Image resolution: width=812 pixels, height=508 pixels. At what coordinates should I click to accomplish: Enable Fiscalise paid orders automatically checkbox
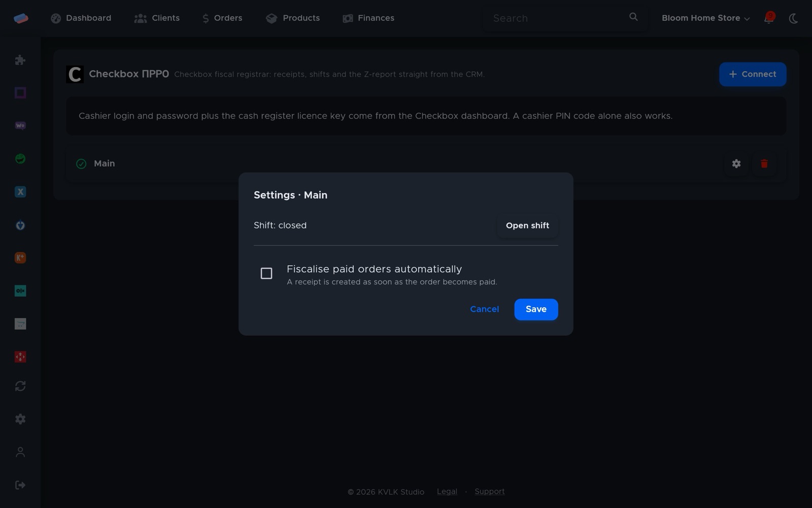[x=266, y=273]
